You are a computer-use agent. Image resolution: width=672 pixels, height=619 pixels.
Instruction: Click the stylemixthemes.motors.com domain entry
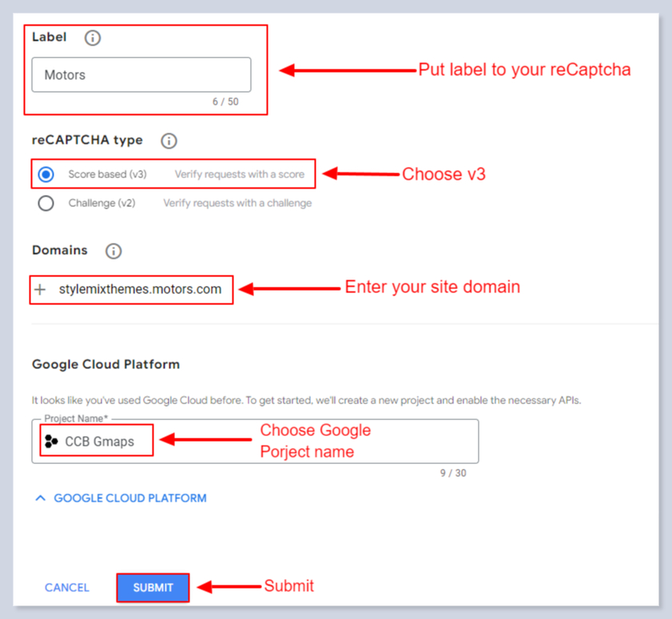point(140,289)
